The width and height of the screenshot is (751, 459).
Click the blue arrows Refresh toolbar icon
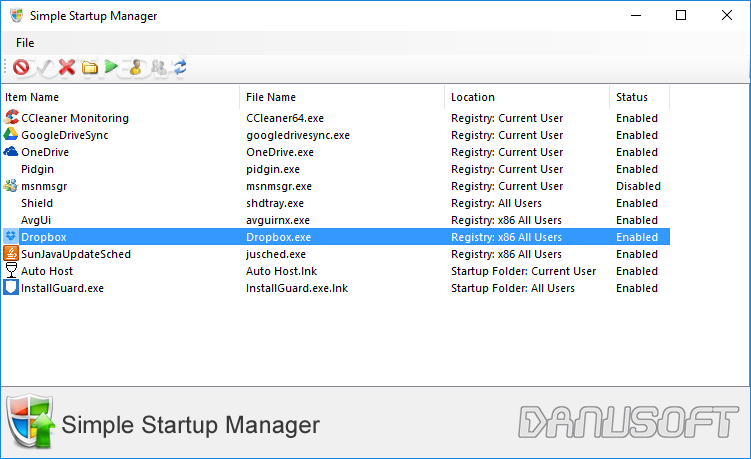(x=180, y=67)
